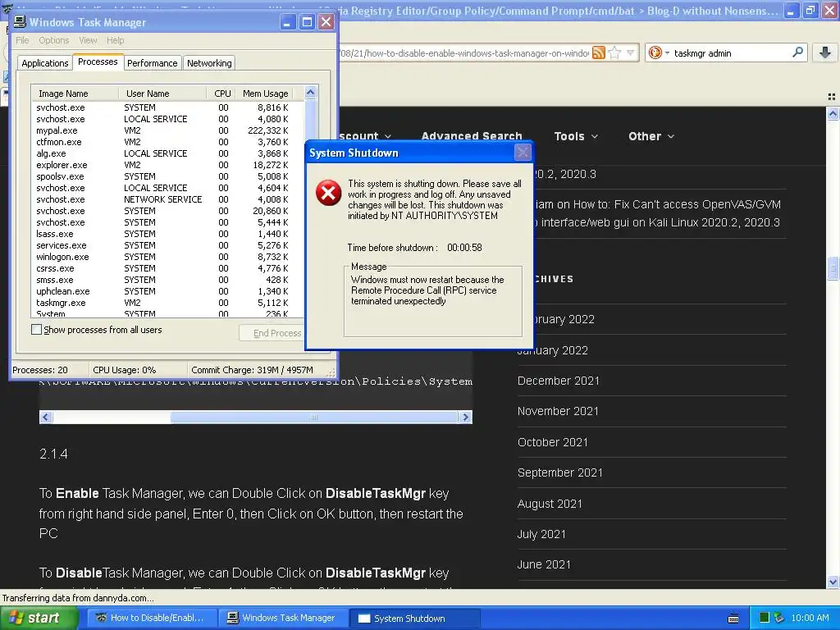Sort processes by CPU column

221,94
